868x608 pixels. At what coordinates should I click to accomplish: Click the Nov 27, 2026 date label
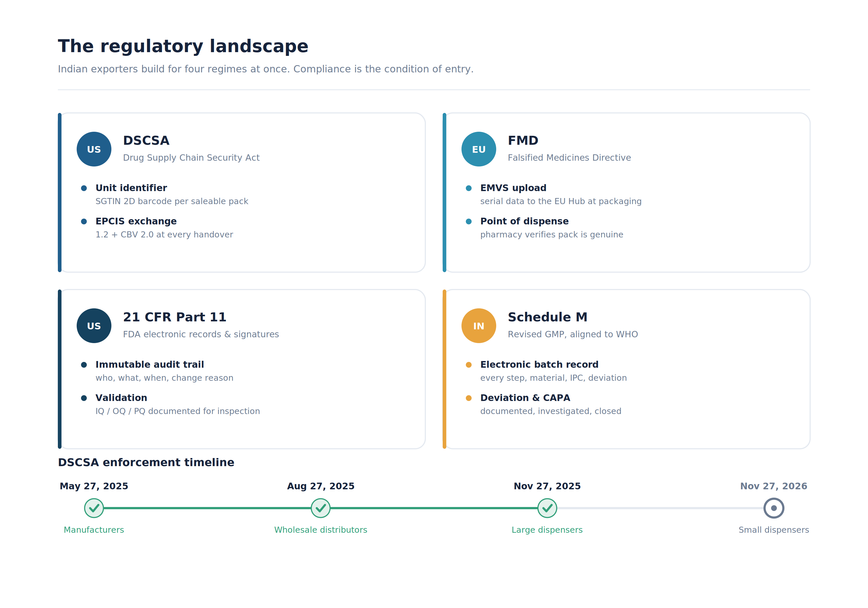click(x=773, y=486)
